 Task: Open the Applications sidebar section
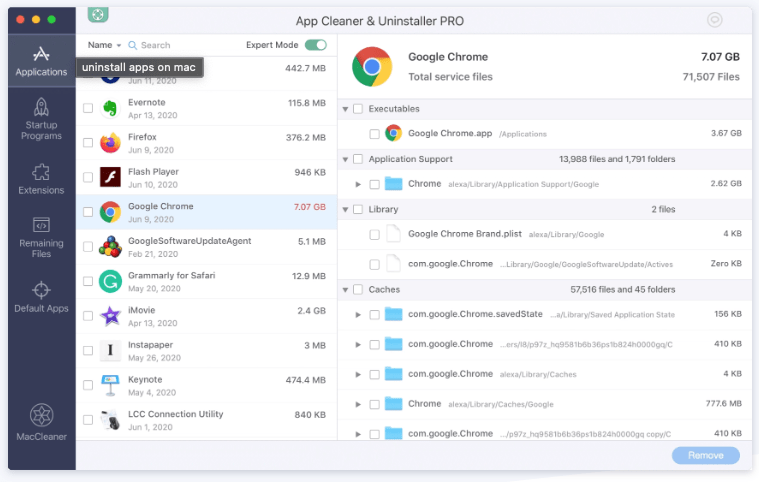tap(41, 61)
